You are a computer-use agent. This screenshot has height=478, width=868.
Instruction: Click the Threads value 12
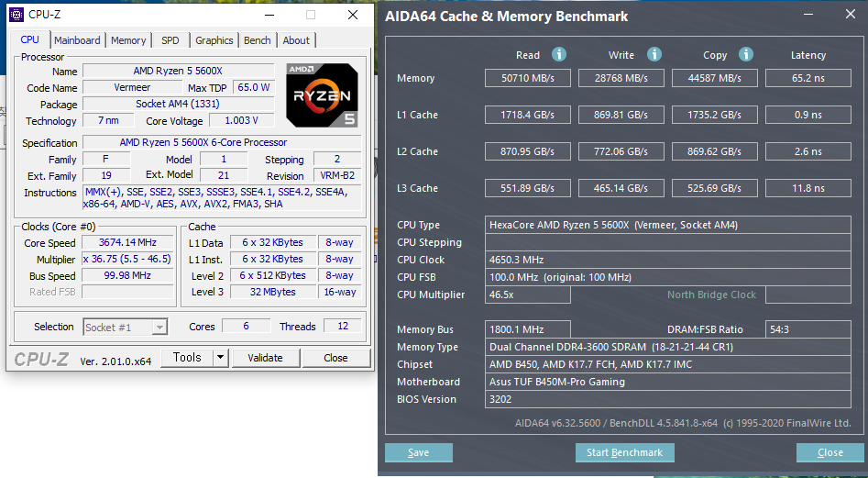343,327
